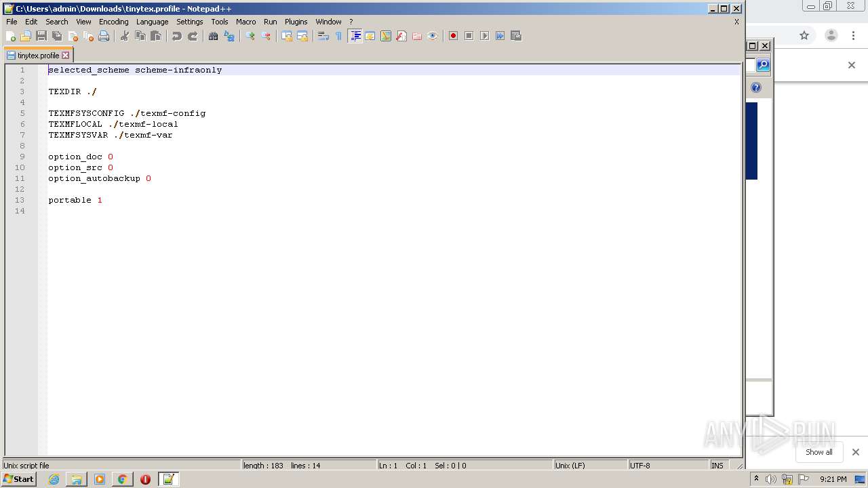Open the Search menu
Screen dimensions: 868x488
(57, 22)
